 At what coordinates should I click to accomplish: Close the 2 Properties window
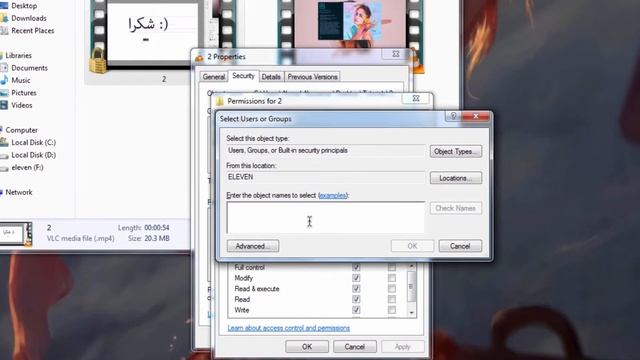396,54
